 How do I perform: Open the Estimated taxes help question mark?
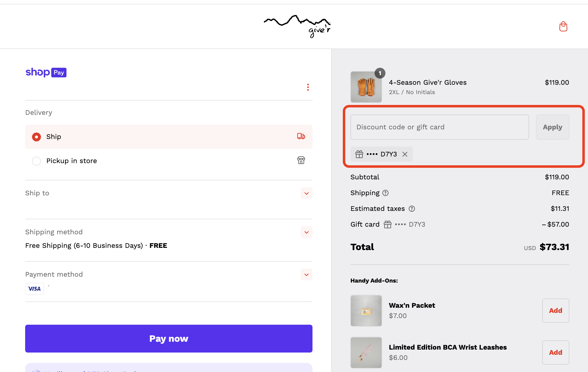tap(412, 209)
